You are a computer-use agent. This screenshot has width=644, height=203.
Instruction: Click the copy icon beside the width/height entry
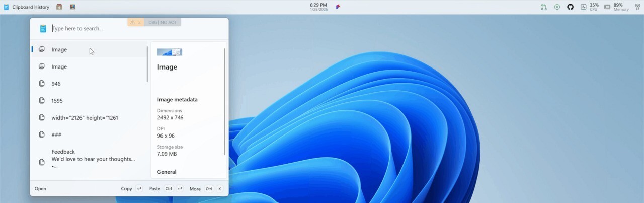(42, 118)
